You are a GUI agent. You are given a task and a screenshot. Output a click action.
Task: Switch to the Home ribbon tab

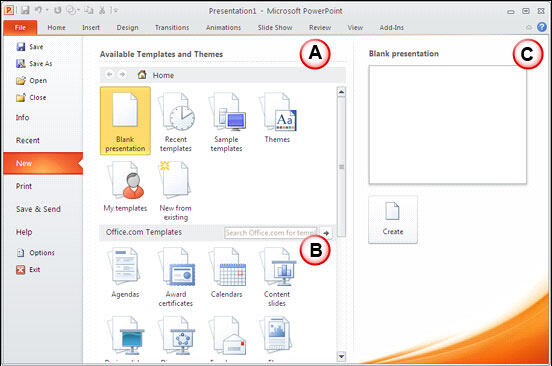coord(57,27)
